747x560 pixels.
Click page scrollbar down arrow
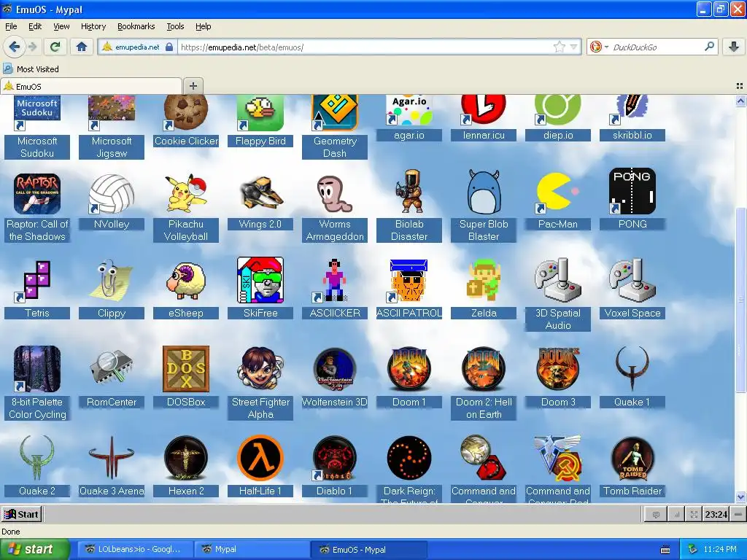[741, 497]
